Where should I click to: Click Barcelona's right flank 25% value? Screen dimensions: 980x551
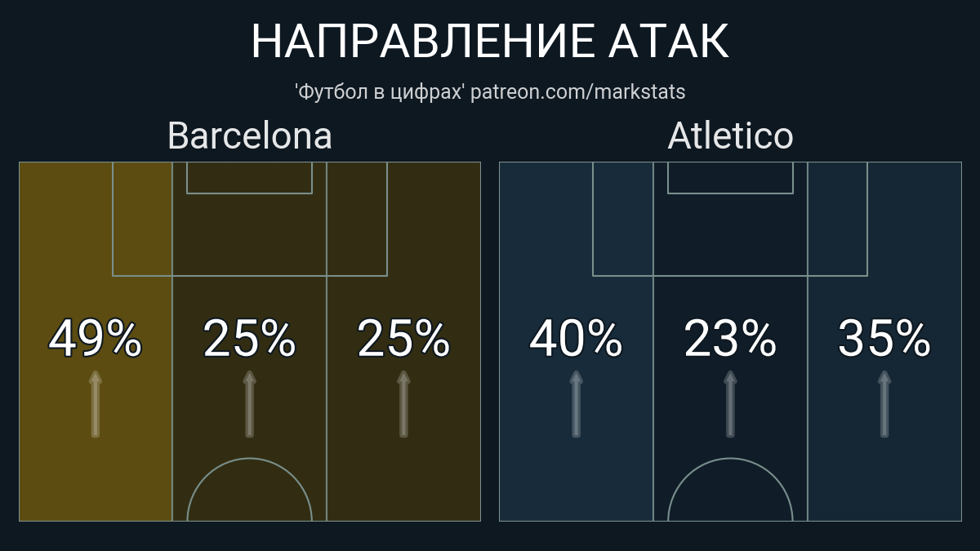[x=403, y=339]
